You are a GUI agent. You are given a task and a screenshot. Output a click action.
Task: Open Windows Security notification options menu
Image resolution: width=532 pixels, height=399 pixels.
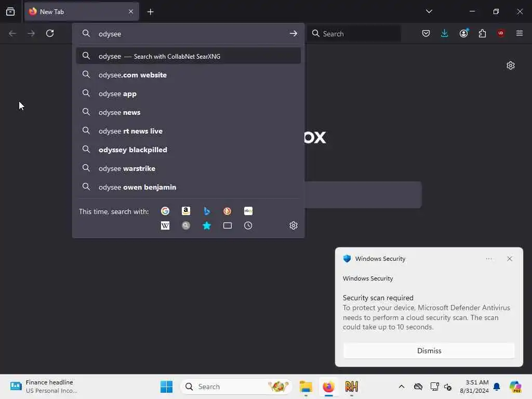pyautogui.click(x=488, y=259)
